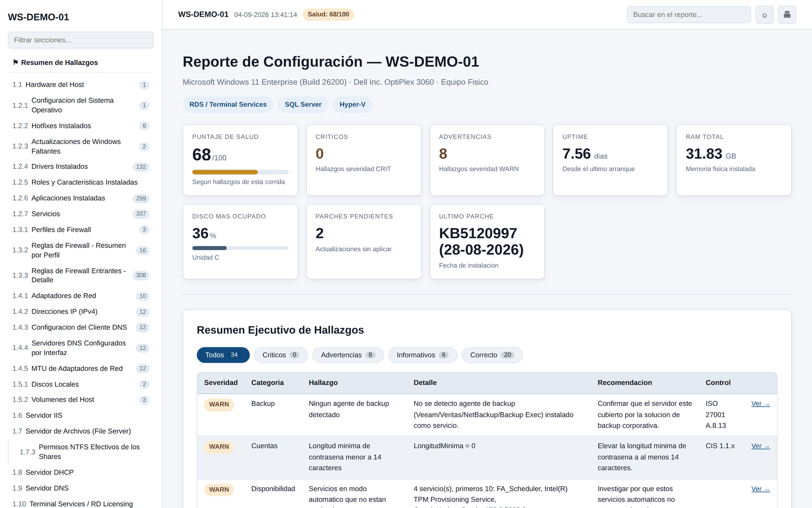Click the Hyper-V role tag
The image size is (812, 508).
click(x=352, y=105)
